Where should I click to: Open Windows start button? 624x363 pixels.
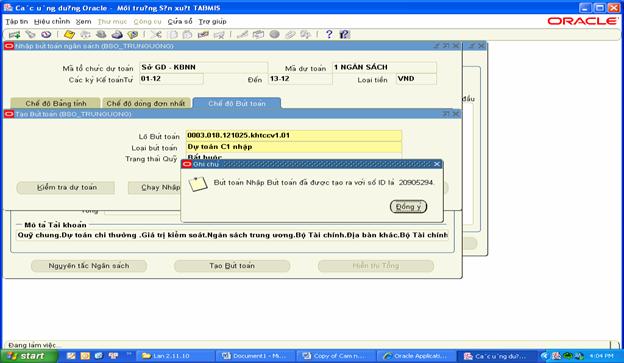tap(29, 356)
